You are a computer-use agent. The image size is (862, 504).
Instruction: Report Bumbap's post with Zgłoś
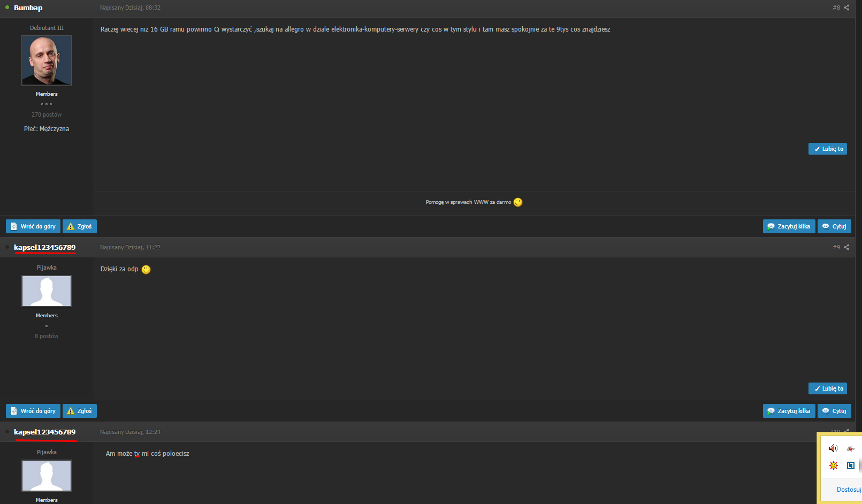(x=80, y=226)
